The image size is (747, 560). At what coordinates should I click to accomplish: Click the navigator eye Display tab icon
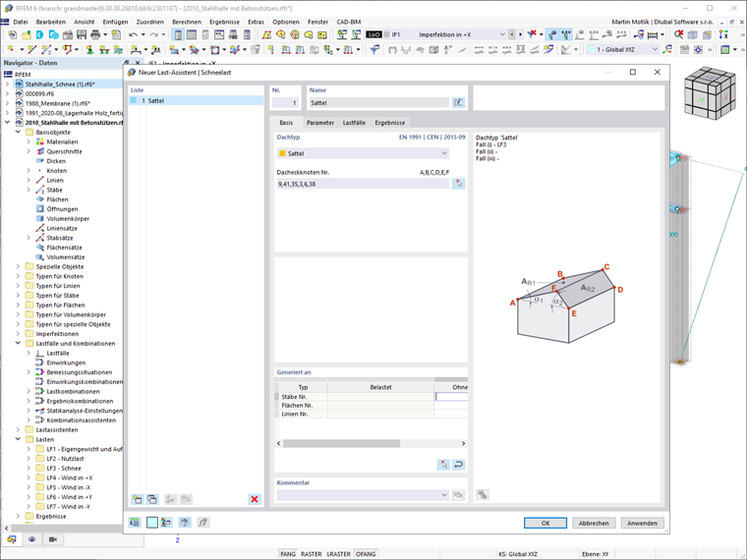[x=31, y=539]
